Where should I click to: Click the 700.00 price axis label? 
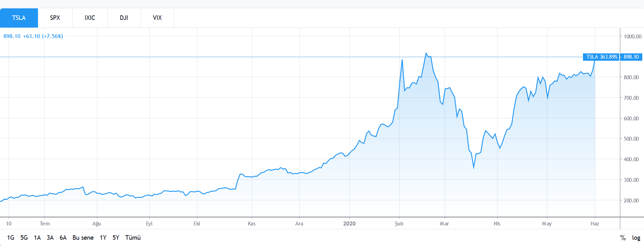click(x=631, y=98)
